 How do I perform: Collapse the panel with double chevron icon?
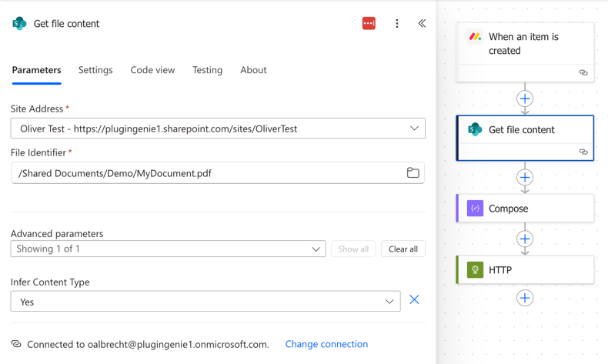[422, 24]
